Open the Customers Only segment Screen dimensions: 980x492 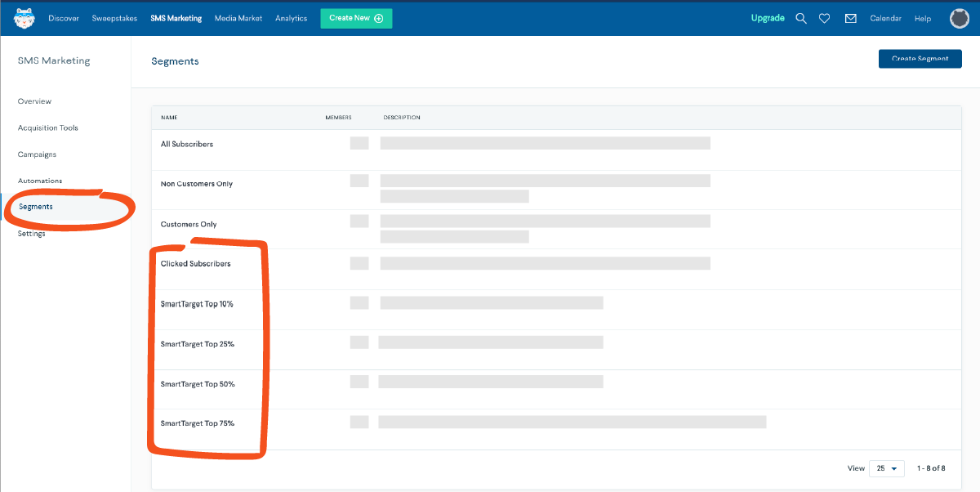189,224
